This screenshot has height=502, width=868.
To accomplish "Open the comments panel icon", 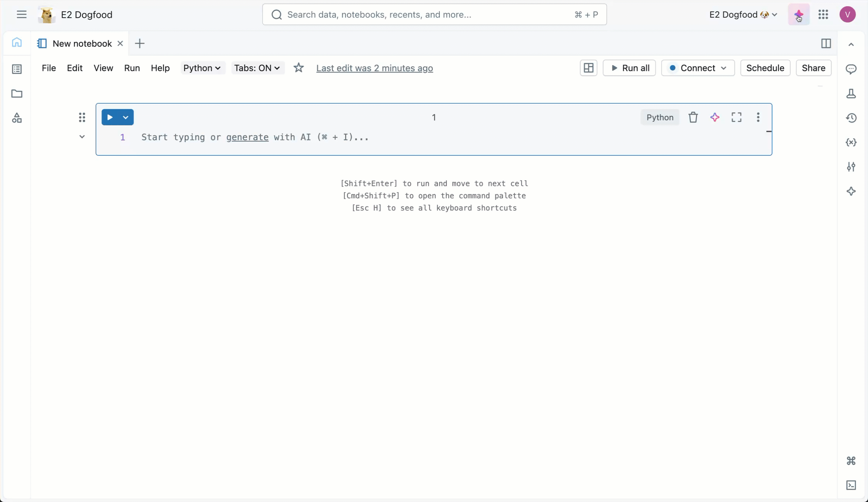I will tap(851, 69).
